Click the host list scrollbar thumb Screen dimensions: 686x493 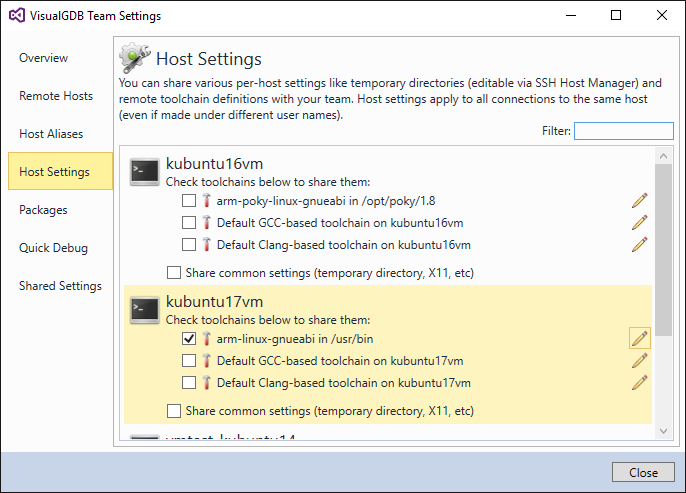663,250
